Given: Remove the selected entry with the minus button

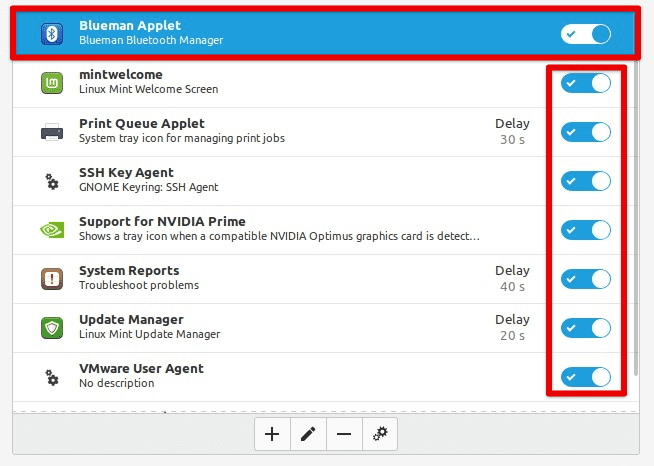Looking at the screenshot, I should [x=344, y=434].
